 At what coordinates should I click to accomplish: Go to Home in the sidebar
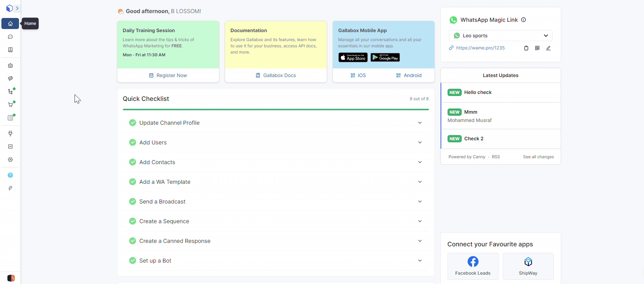[10, 23]
